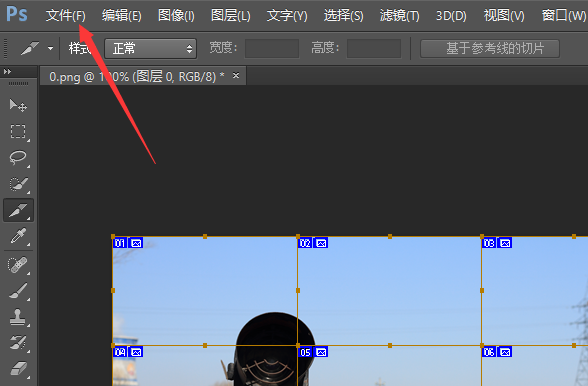This screenshot has width=588, height=386.
Task: Open the 3D(D) menu
Action: pyautogui.click(x=451, y=16)
